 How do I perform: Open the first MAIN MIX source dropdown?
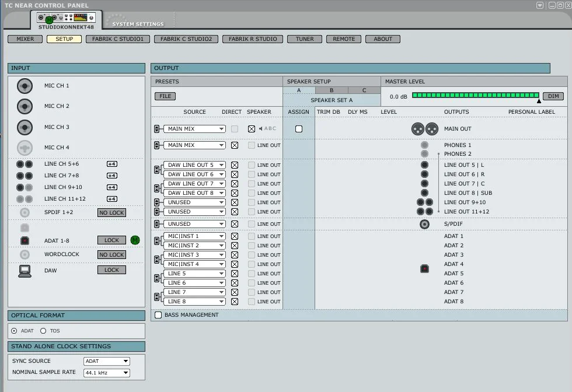click(x=194, y=129)
